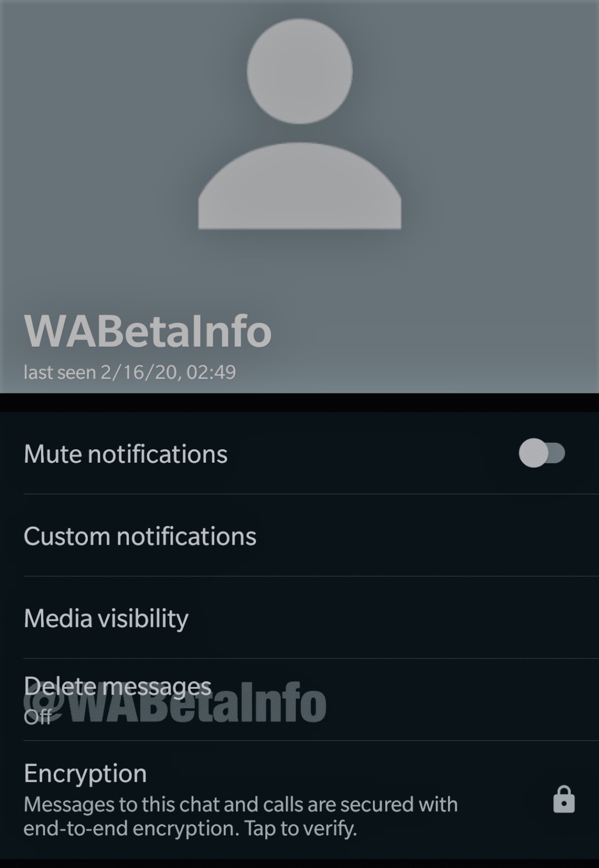Toggle the Mute notifications switch
The height and width of the screenshot is (868, 599).
pos(542,453)
